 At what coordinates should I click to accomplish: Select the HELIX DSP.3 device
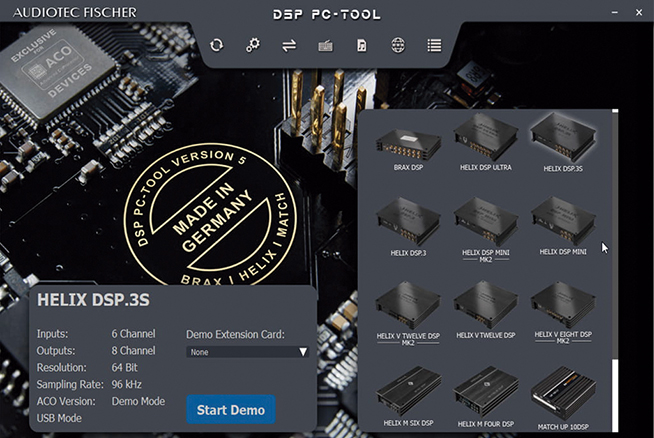[x=408, y=227]
